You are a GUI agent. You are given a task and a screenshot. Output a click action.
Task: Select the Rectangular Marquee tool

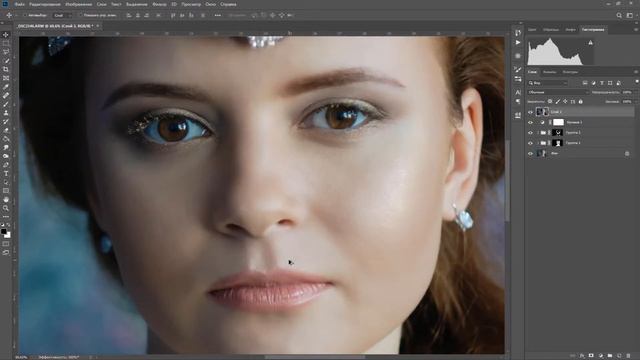pyautogui.click(x=6, y=43)
